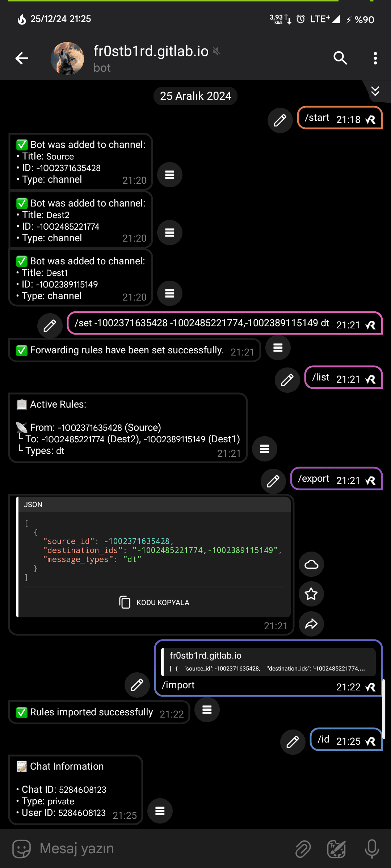
Task: Star the JSON export message
Action: click(x=311, y=594)
